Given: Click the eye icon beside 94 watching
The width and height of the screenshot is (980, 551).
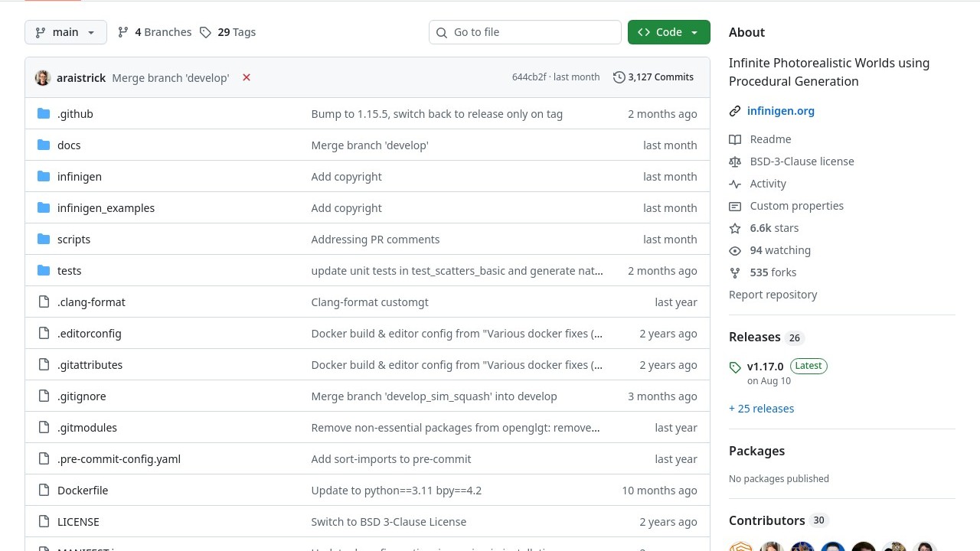Looking at the screenshot, I should [735, 250].
